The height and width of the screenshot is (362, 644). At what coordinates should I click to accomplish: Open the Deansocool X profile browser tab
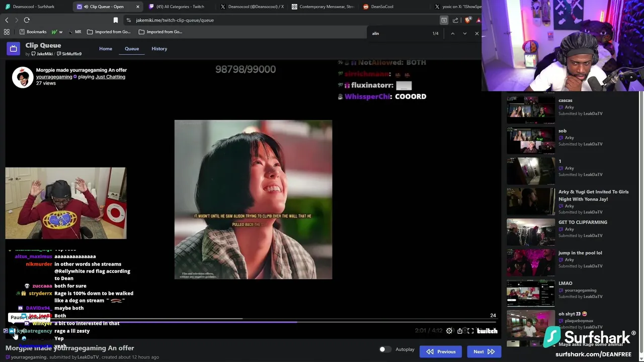point(252,7)
